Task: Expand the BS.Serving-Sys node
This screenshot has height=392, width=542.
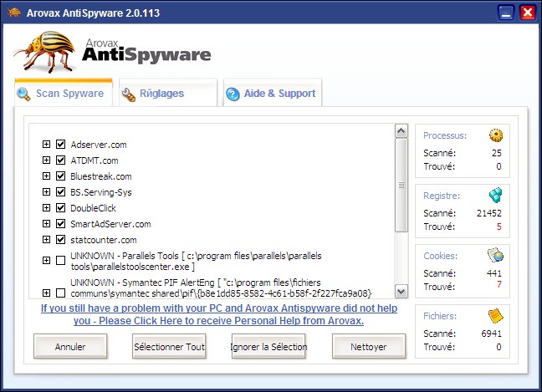Action: click(46, 191)
